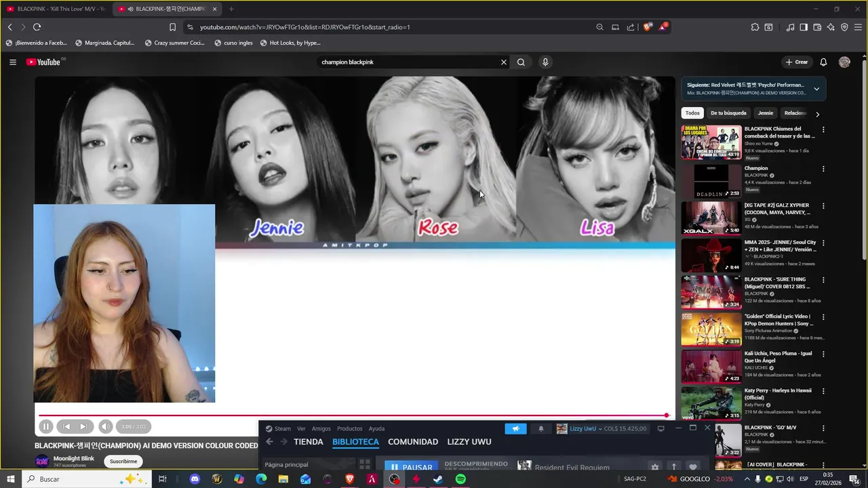This screenshot has height=488, width=868.
Task: Open 'Katy Perry - Harleys In Hawaii' title
Action: 778,394
